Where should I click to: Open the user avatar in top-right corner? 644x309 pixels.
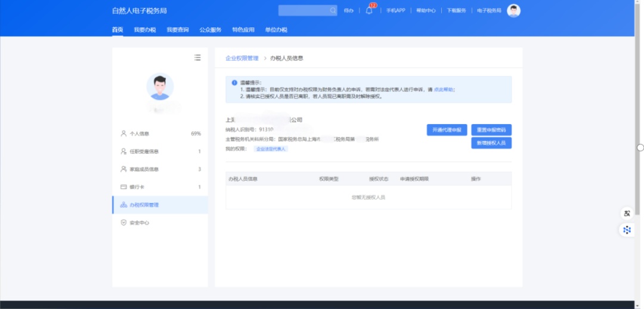[x=513, y=11]
